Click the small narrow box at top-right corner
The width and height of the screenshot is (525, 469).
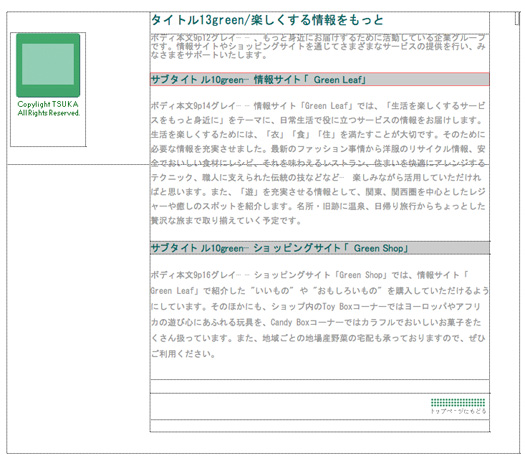(517, 18)
